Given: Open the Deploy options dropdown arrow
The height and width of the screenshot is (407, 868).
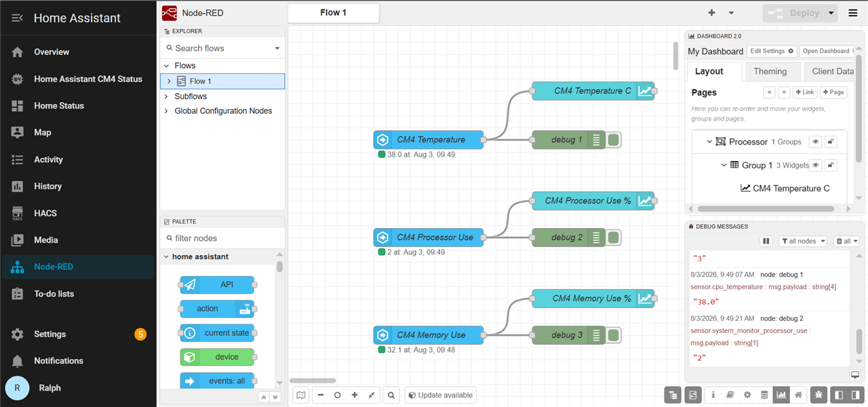Looking at the screenshot, I should tap(832, 13).
